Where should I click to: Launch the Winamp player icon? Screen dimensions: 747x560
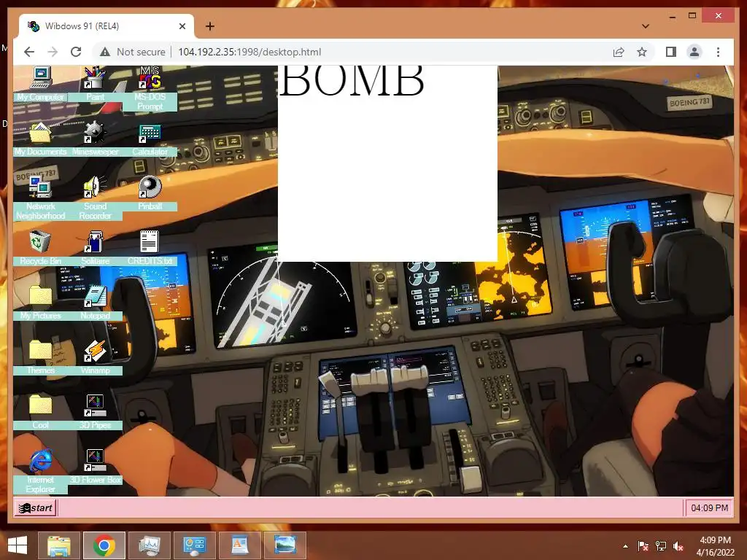tap(96, 351)
